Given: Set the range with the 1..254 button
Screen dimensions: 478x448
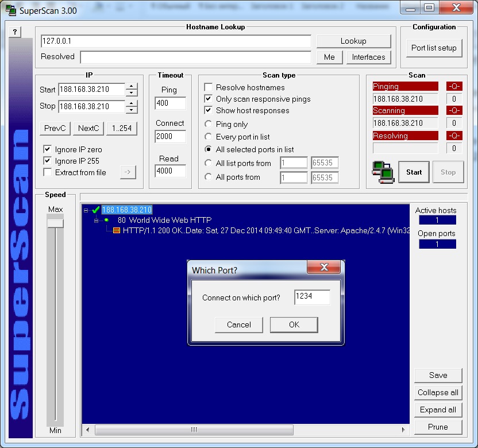Looking at the screenshot, I should [122, 128].
